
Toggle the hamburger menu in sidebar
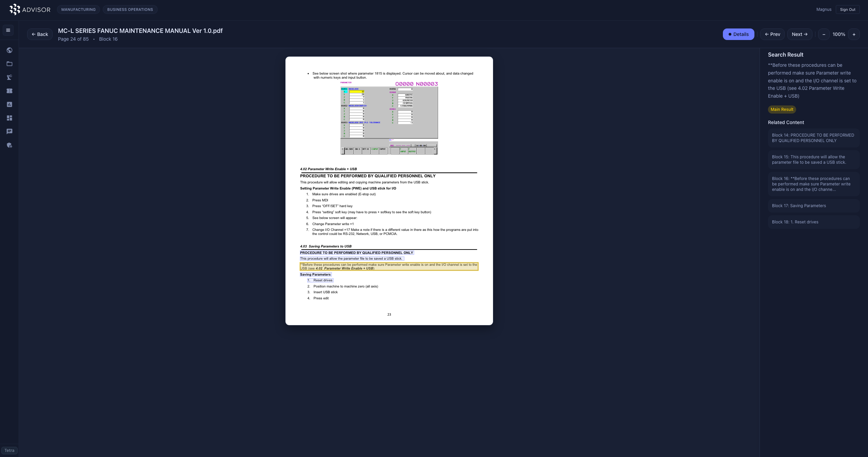8,30
